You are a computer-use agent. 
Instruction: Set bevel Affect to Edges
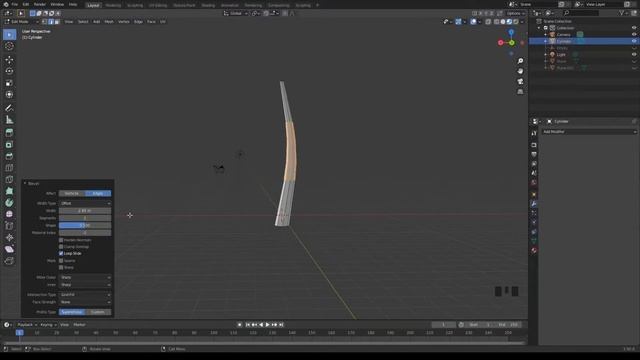click(x=98, y=193)
